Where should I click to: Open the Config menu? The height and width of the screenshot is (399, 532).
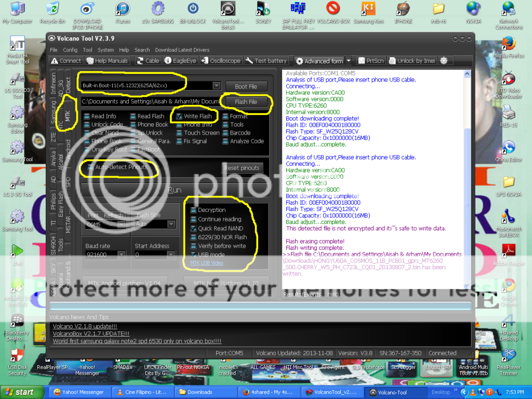click(x=70, y=50)
